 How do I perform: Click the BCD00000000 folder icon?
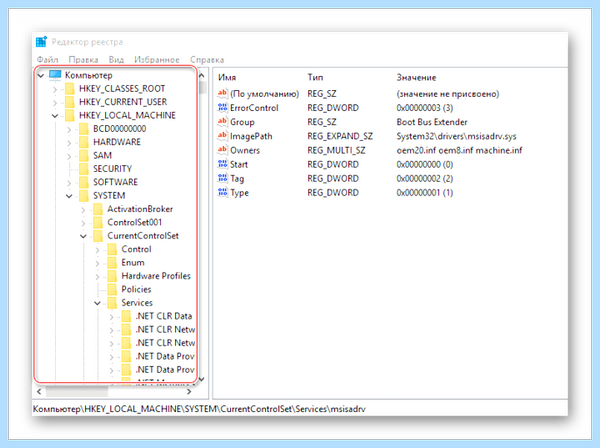84,129
